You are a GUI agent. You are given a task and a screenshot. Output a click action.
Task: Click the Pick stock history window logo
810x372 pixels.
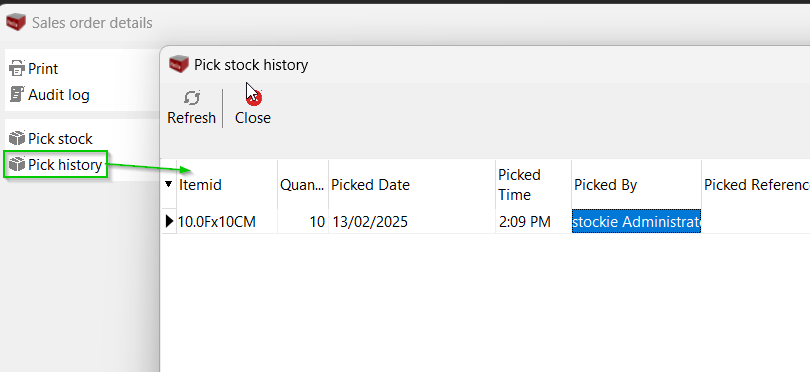(179, 64)
